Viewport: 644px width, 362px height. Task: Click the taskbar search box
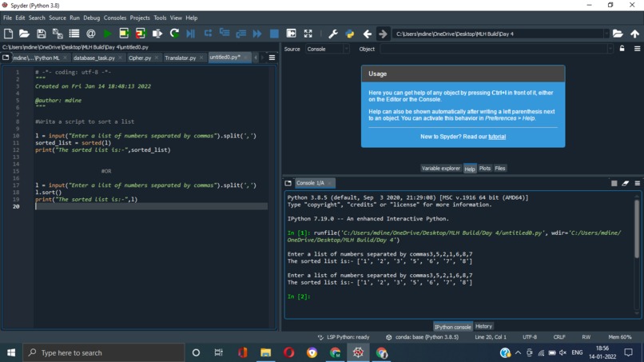coord(105,352)
